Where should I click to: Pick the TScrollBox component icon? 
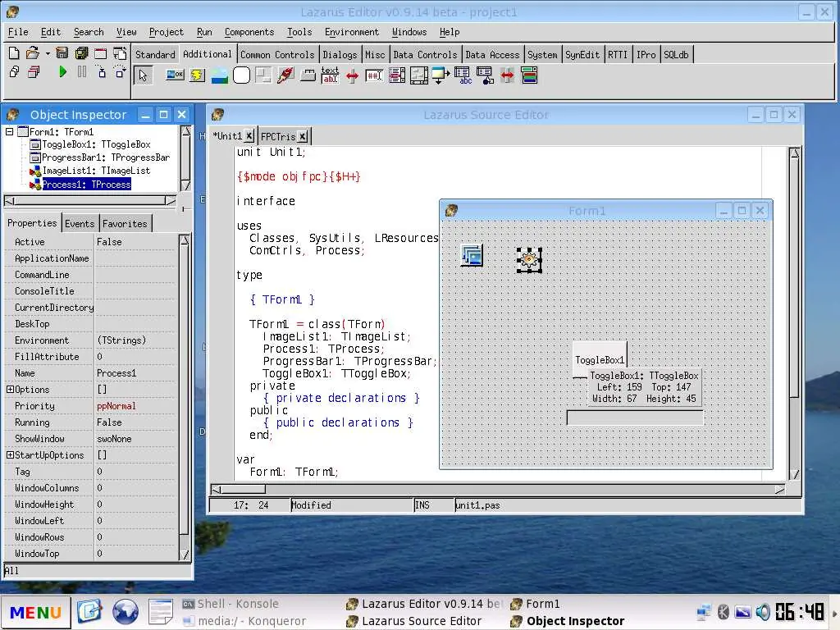419,75
